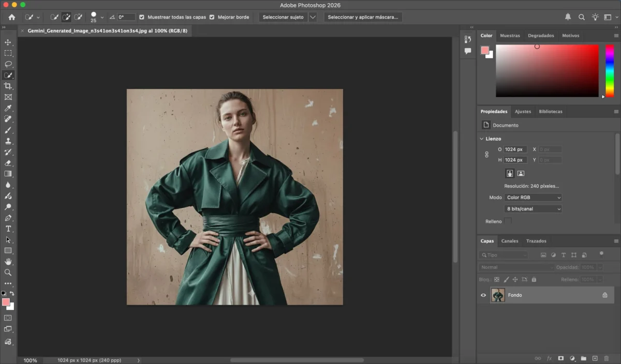The width and height of the screenshot is (621, 364).
Task: Click the Clone Stamp tool
Action: 8,141
